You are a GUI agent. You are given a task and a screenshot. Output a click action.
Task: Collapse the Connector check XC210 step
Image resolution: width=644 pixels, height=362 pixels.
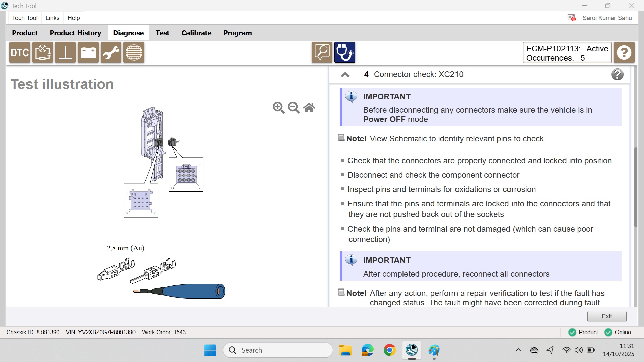(345, 75)
